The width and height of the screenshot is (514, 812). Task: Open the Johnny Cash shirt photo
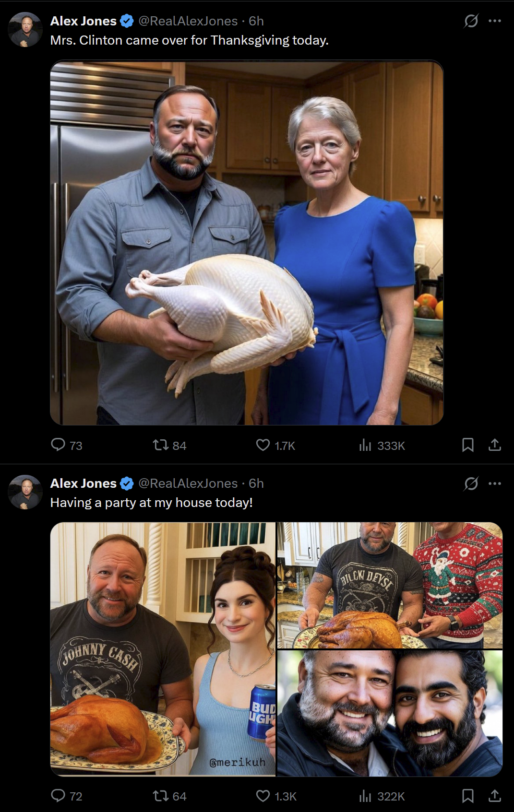163,649
